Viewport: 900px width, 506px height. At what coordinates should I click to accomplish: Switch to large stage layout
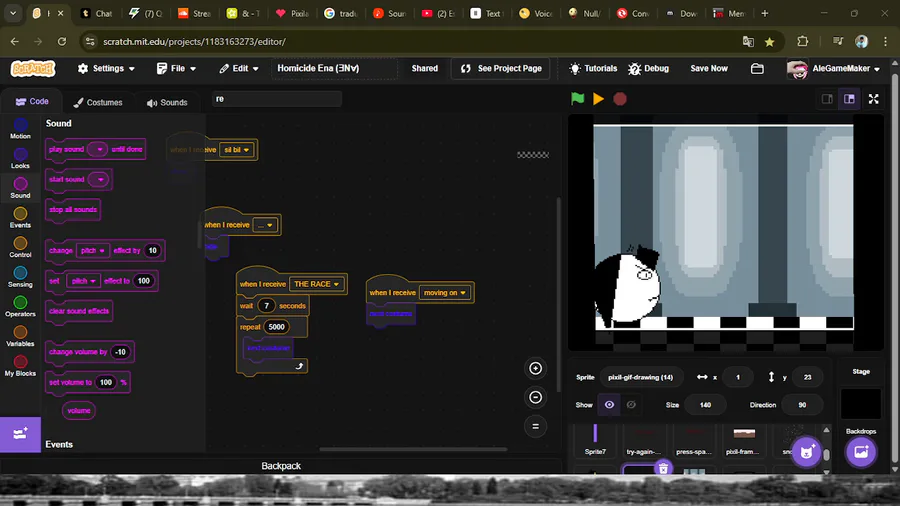849,99
